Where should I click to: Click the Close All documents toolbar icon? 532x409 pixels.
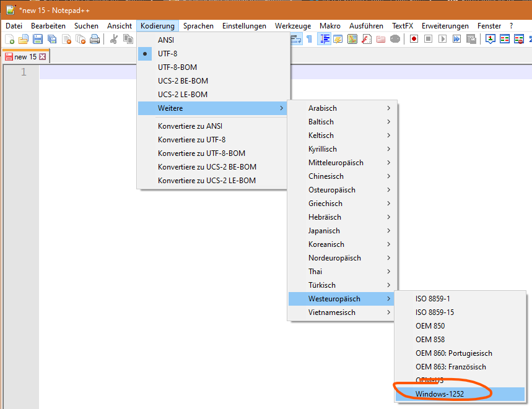point(81,40)
